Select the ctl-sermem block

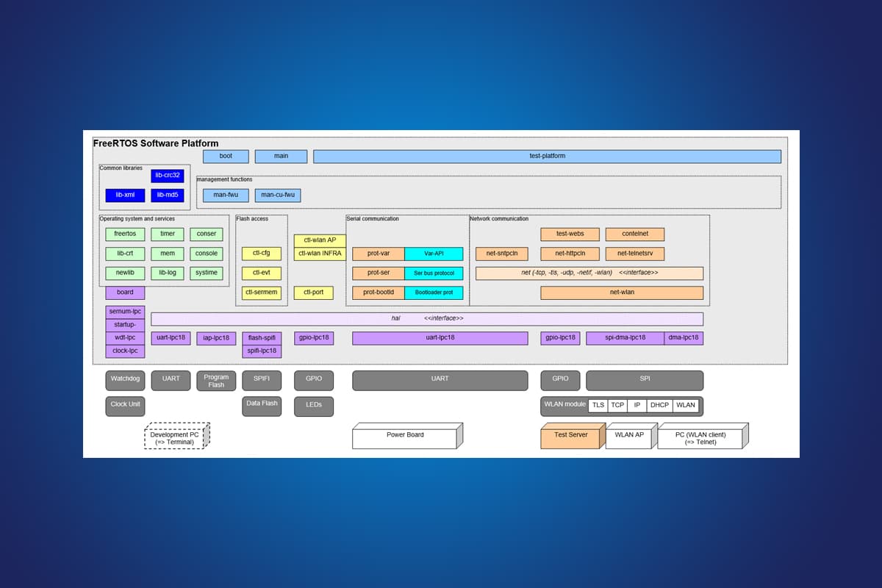[x=262, y=293]
